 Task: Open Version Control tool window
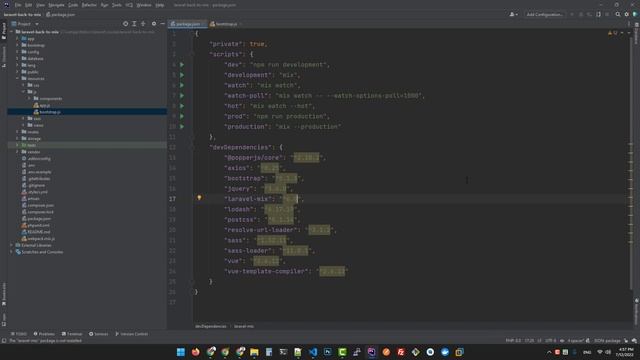coord(131,334)
